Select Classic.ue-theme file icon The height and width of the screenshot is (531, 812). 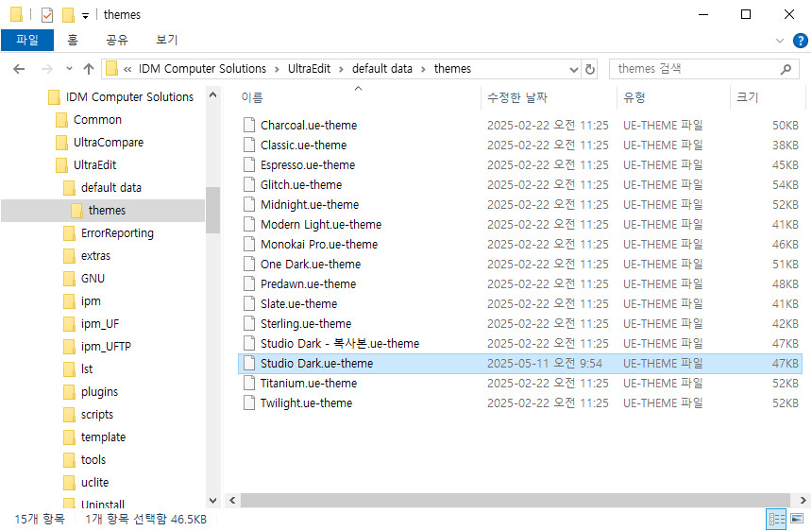249,146
